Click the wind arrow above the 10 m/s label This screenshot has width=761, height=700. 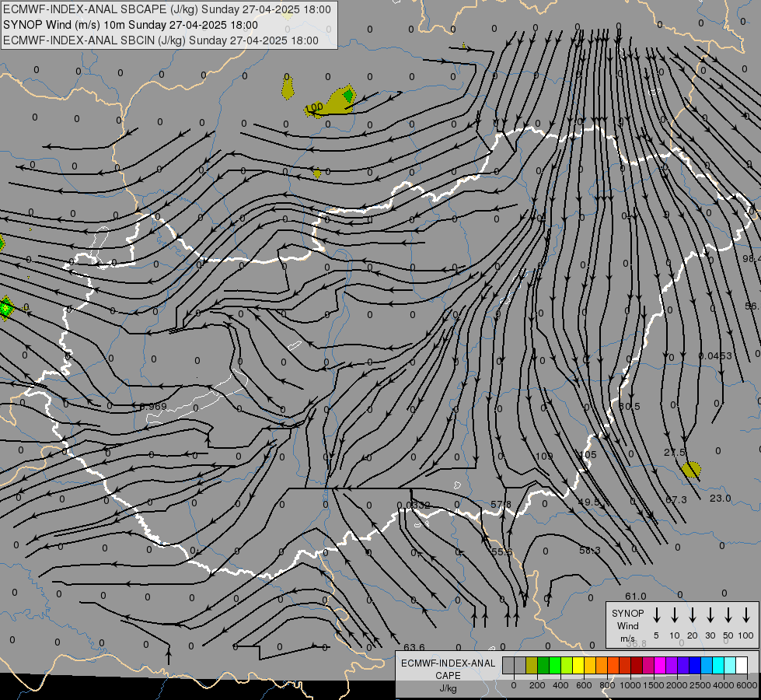(x=674, y=615)
